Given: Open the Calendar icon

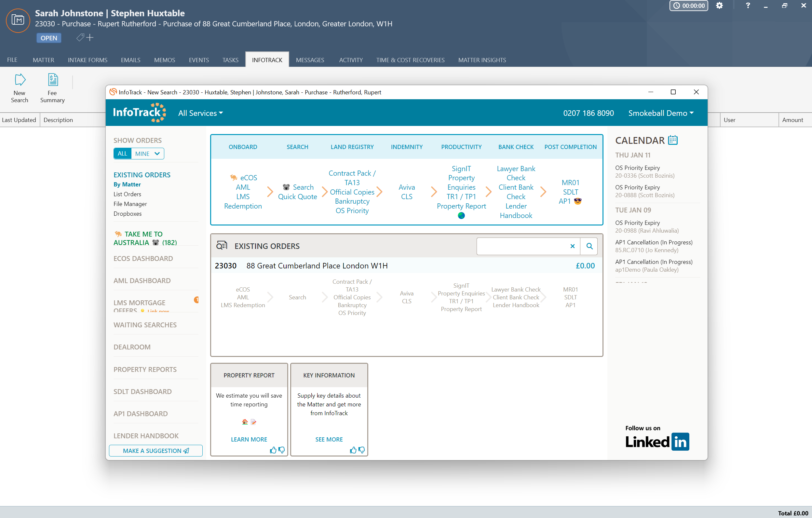Looking at the screenshot, I should point(672,140).
